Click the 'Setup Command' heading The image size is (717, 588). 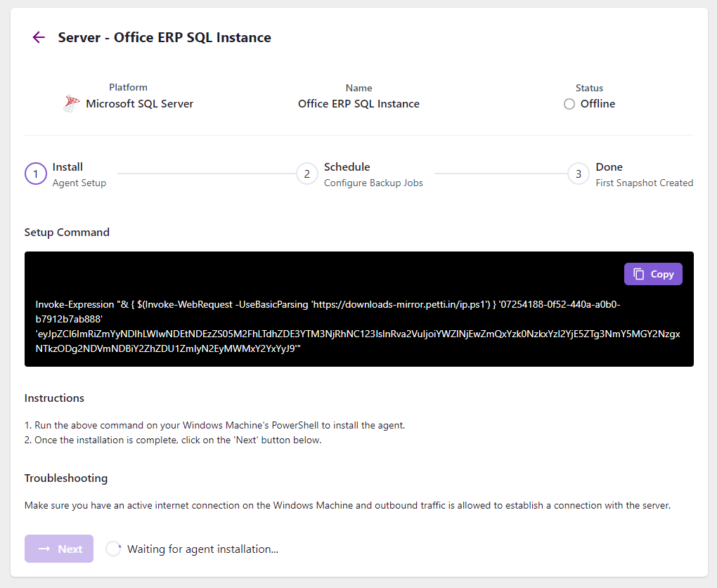coord(67,232)
